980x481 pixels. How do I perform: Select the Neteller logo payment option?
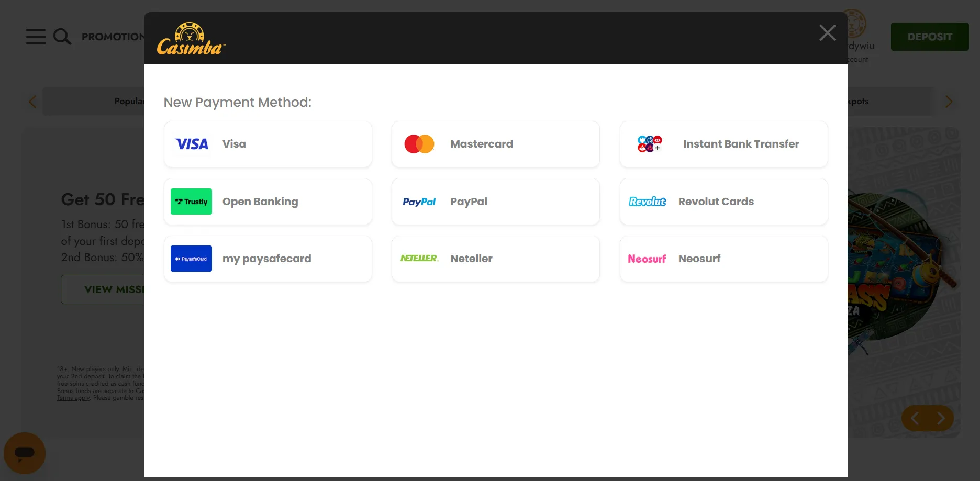click(419, 258)
